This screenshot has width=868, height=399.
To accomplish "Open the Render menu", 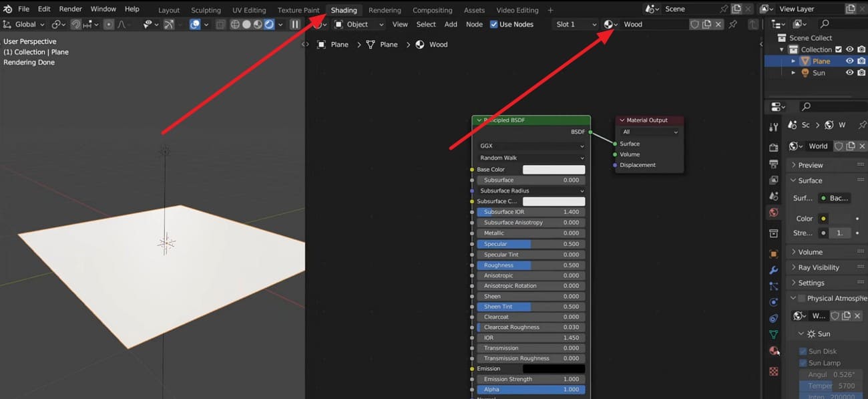I will pos(70,9).
